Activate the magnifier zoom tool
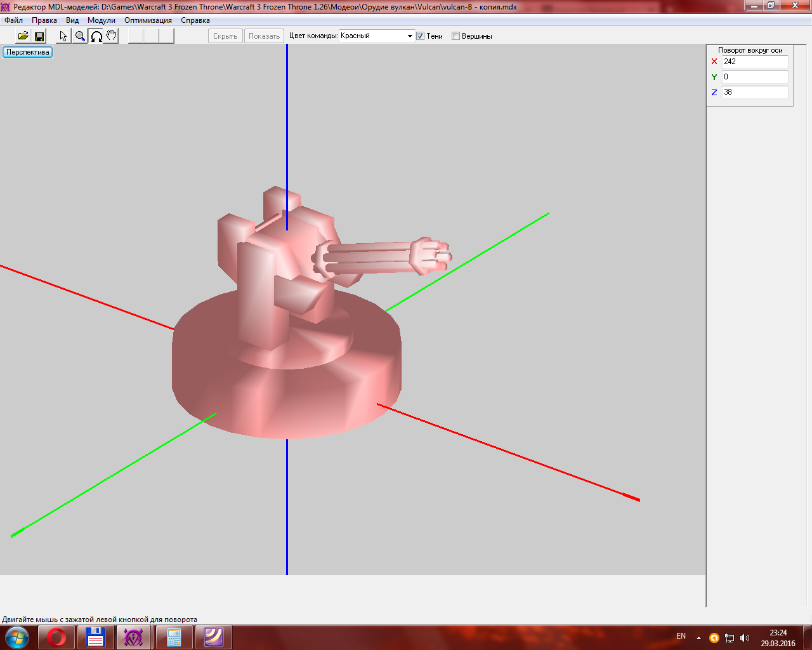Image resolution: width=812 pixels, height=650 pixels. pyautogui.click(x=80, y=36)
